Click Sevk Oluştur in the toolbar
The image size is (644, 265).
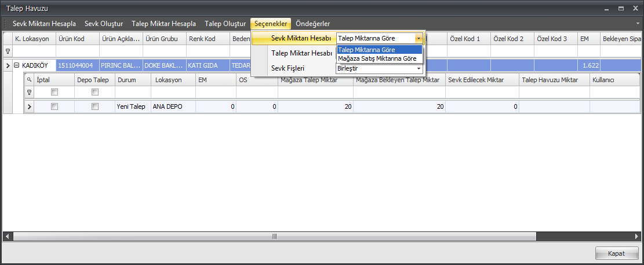104,24
